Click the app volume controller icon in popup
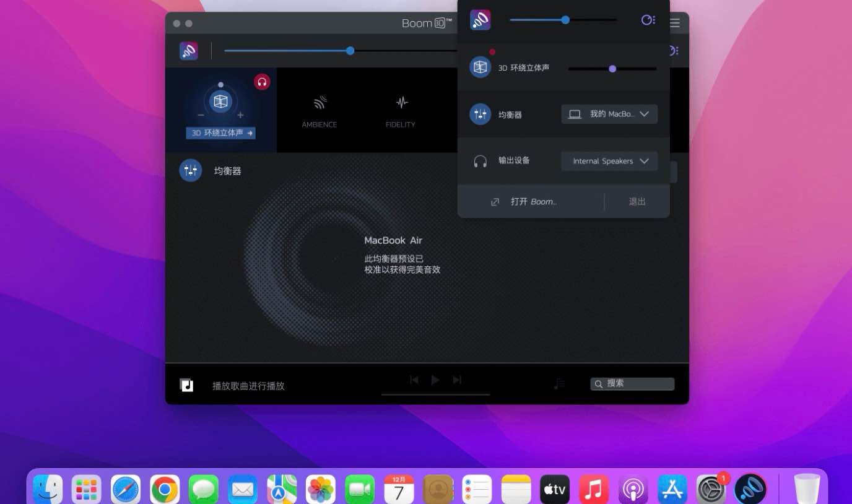This screenshot has width=852, height=504. tap(648, 20)
